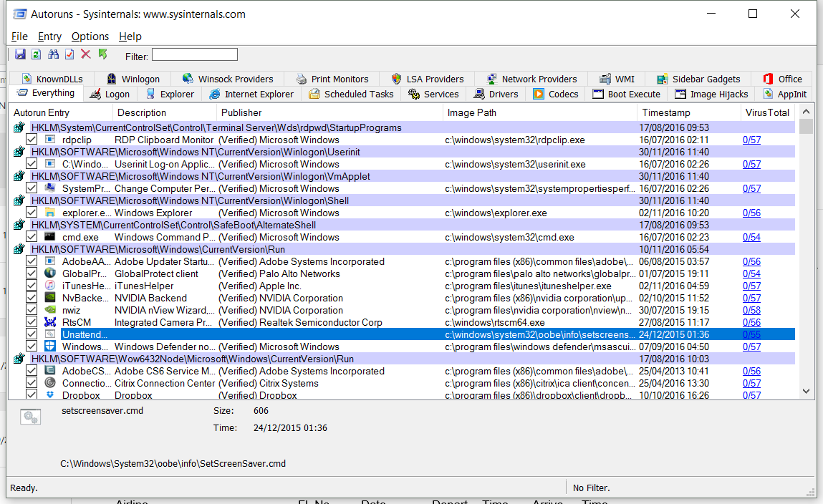The height and width of the screenshot is (504, 823).
Task: Click the GlobalProtect entry icon
Action: click(x=50, y=273)
